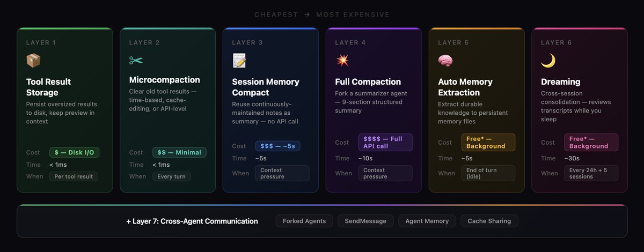Click the green '$ — Disk I/O' cost badge

click(x=75, y=152)
